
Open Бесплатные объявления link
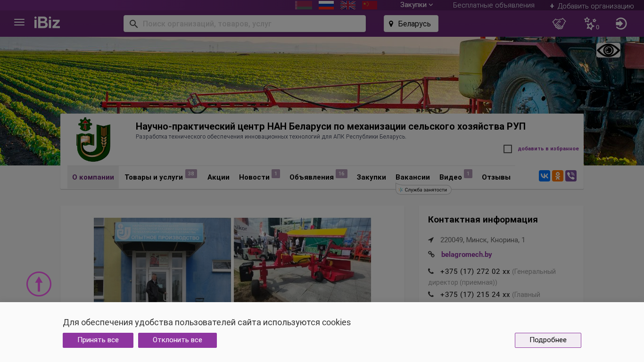click(494, 5)
